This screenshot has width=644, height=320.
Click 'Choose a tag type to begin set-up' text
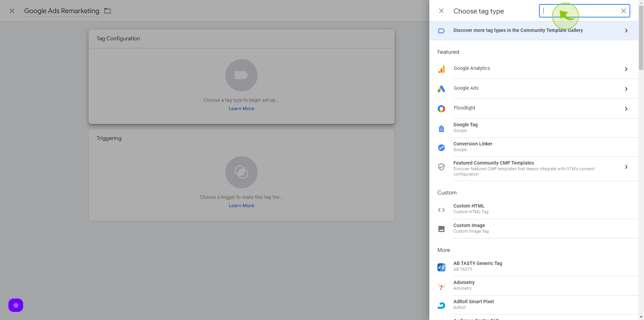pos(241,100)
